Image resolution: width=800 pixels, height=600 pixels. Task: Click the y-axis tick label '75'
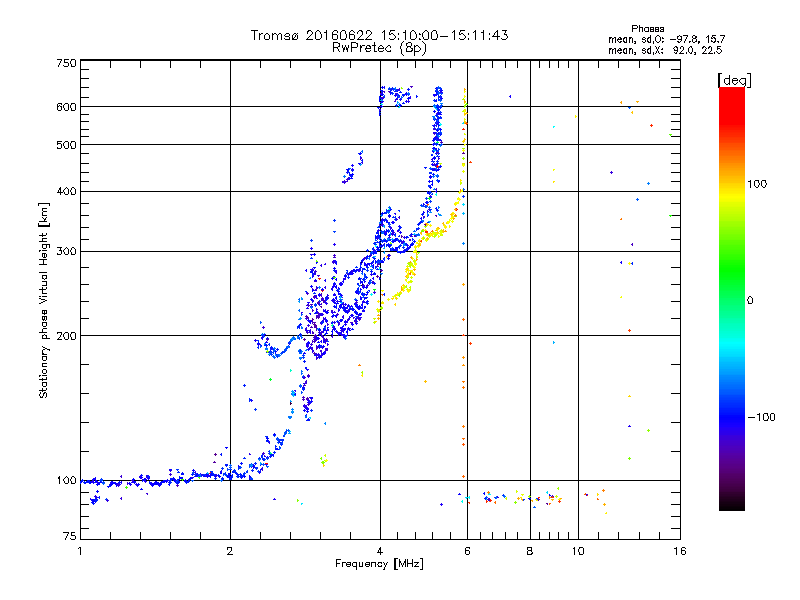coord(70,536)
